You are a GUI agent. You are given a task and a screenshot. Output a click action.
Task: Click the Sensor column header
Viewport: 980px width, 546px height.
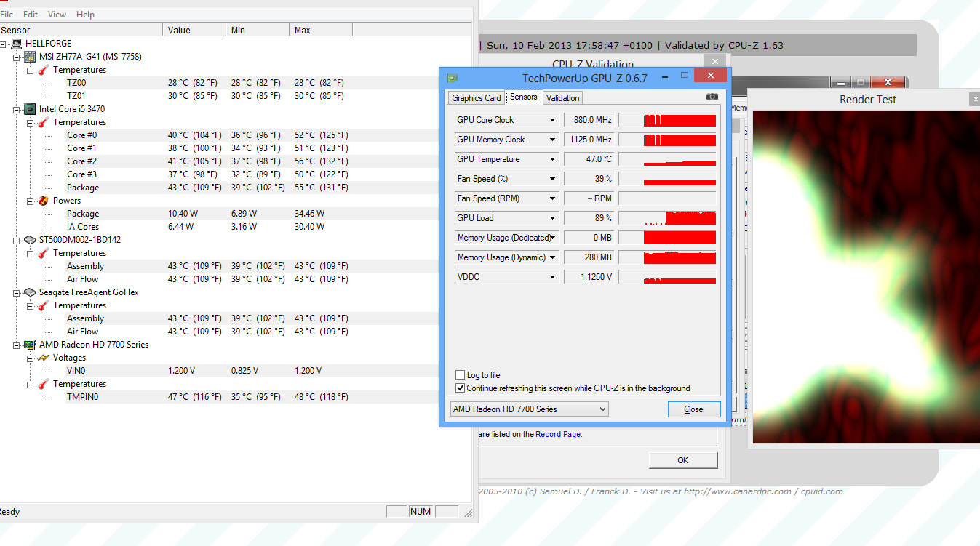coord(81,30)
